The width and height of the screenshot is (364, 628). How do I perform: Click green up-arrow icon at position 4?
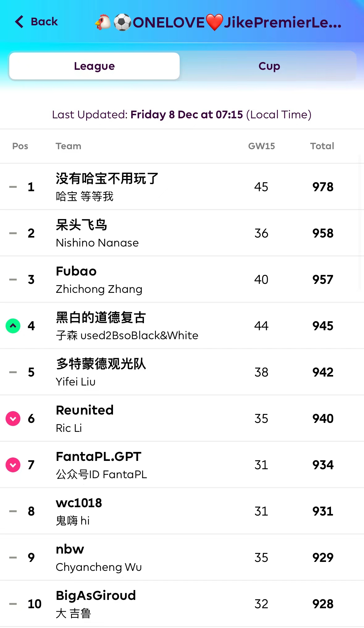coord(13,326)
